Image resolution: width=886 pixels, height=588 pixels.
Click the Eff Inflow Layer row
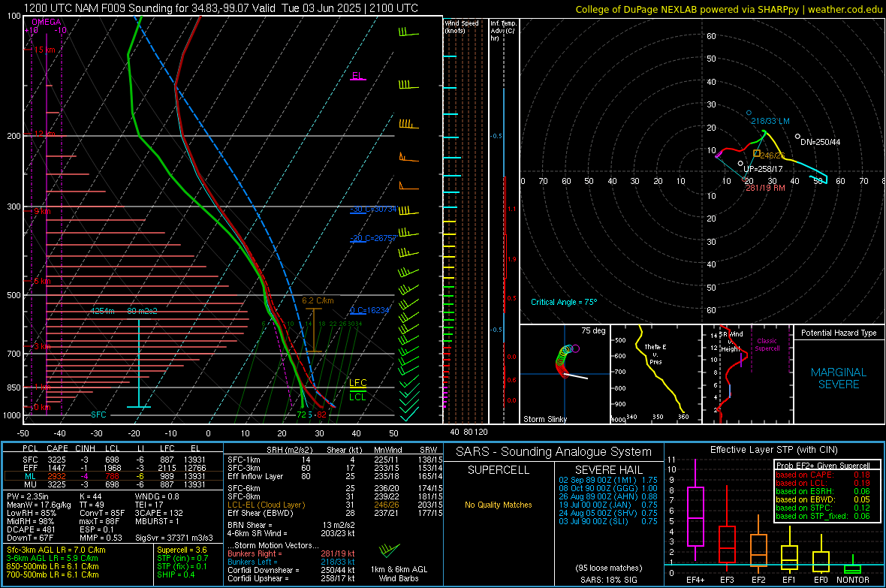(335, 476)
